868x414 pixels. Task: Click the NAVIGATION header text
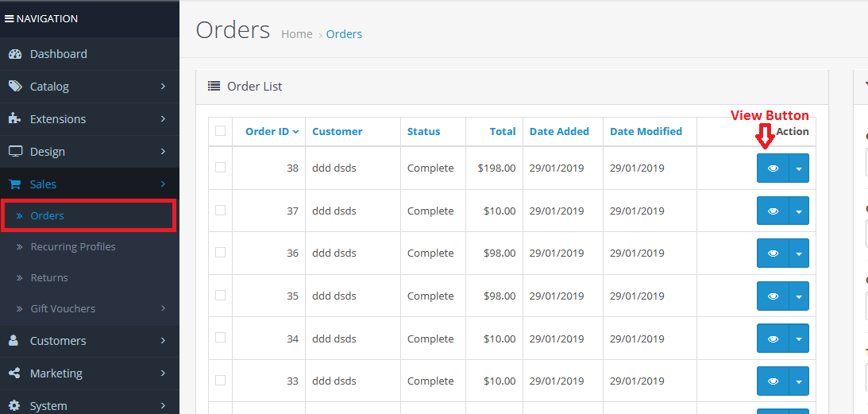pos(47,19)
